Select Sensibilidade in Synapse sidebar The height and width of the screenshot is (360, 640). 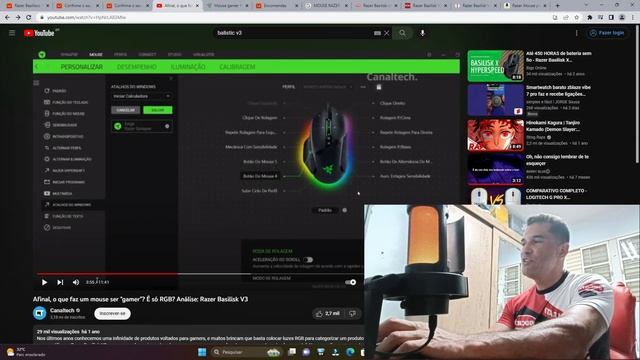coord(60,125)
